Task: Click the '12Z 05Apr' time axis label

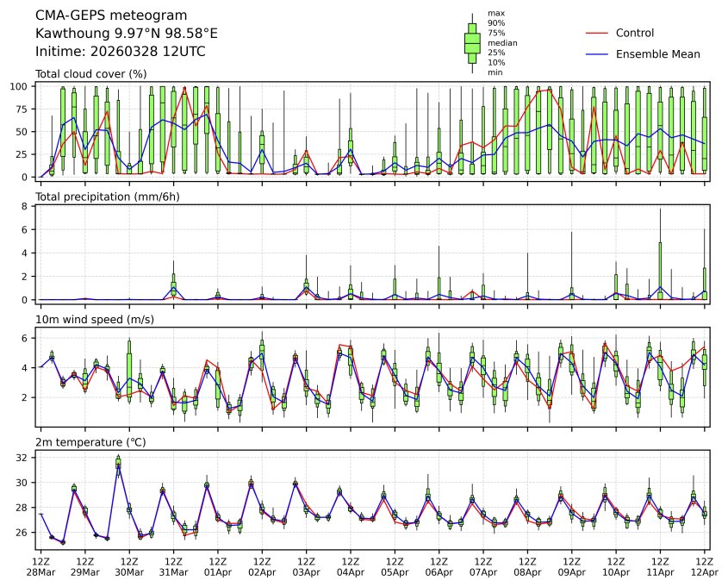Action: [x=395, y=566]
